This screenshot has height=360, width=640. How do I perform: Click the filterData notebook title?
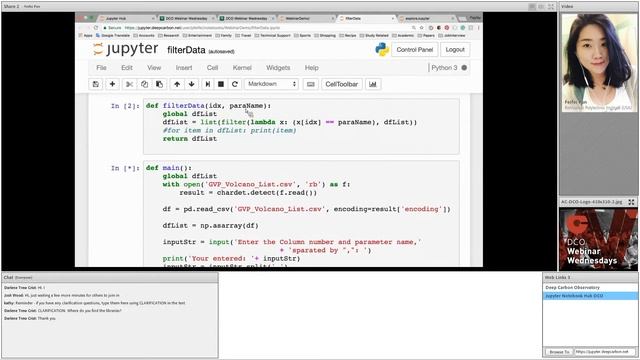pyautogui.click(x=186, y=50)
